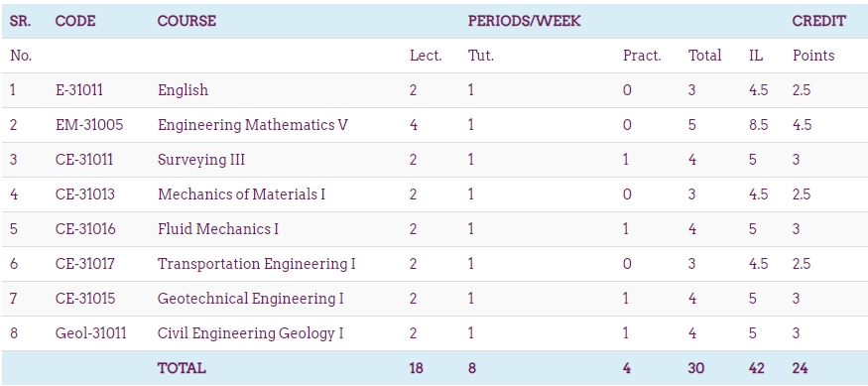Select Surveying III course name
The height and width of the screenshot is (386, 868).
(201, 160)
